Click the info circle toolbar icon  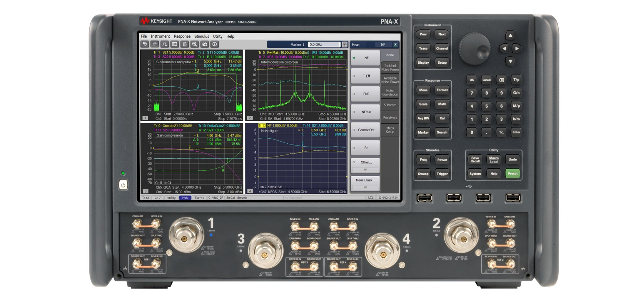pos(215,44)
